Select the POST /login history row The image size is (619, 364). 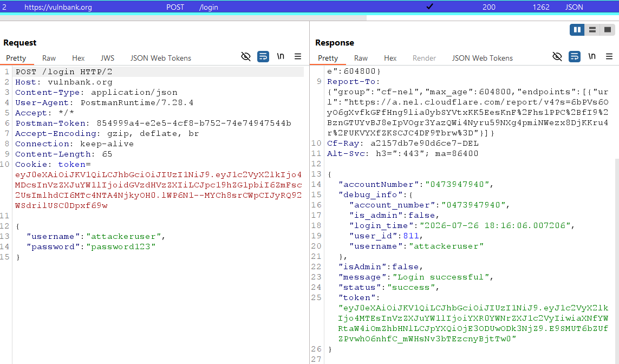click(x=310, y=6)
